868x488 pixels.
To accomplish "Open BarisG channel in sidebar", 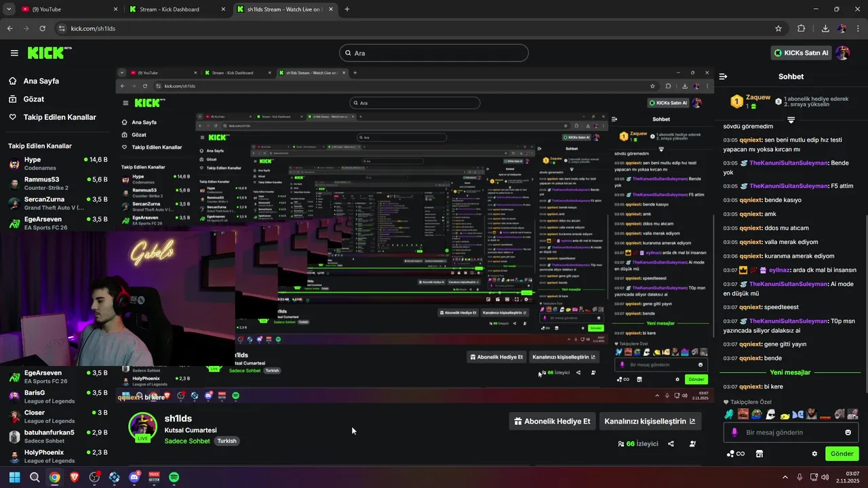I will coord(58,396).
